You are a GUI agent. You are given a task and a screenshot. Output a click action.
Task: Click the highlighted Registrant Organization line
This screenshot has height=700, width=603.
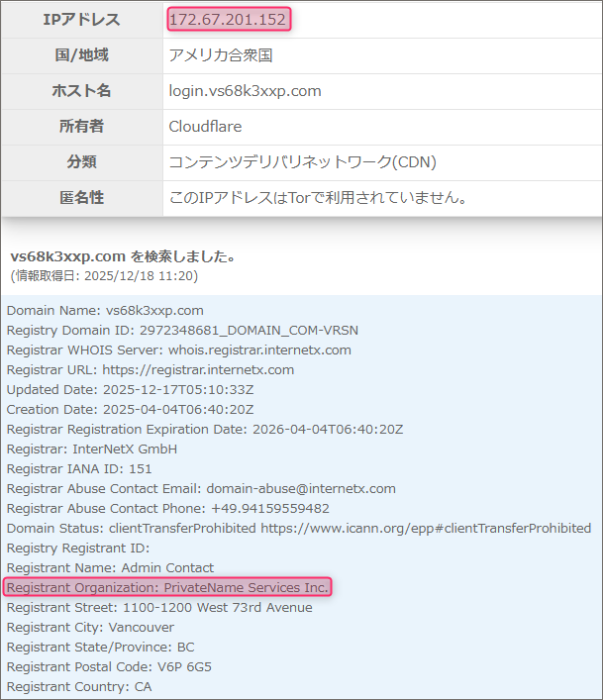167,587
